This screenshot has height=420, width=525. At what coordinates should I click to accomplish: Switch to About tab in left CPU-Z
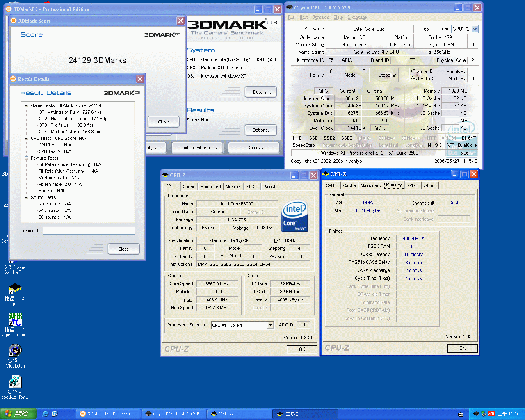click(x=269, y=187)
